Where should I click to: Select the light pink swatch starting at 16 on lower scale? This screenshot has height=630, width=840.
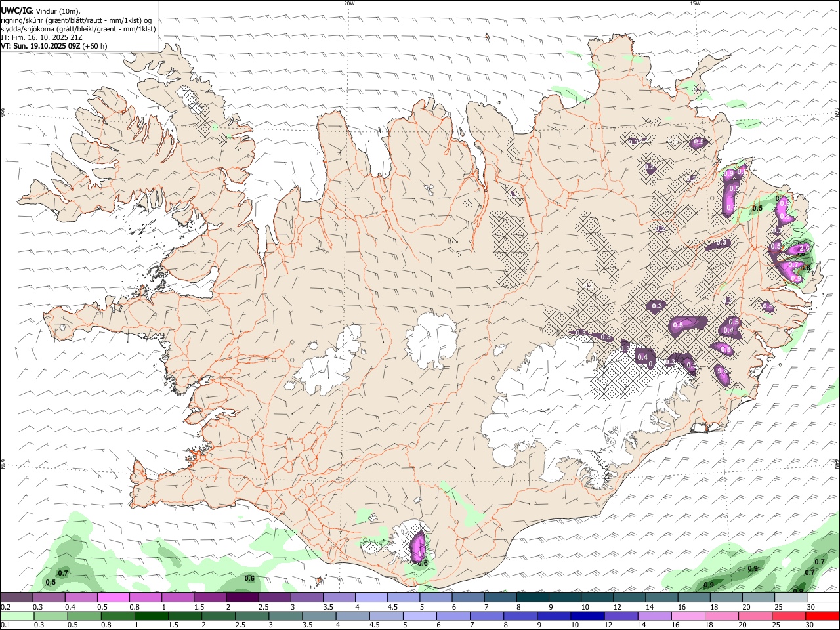(688, 616)
